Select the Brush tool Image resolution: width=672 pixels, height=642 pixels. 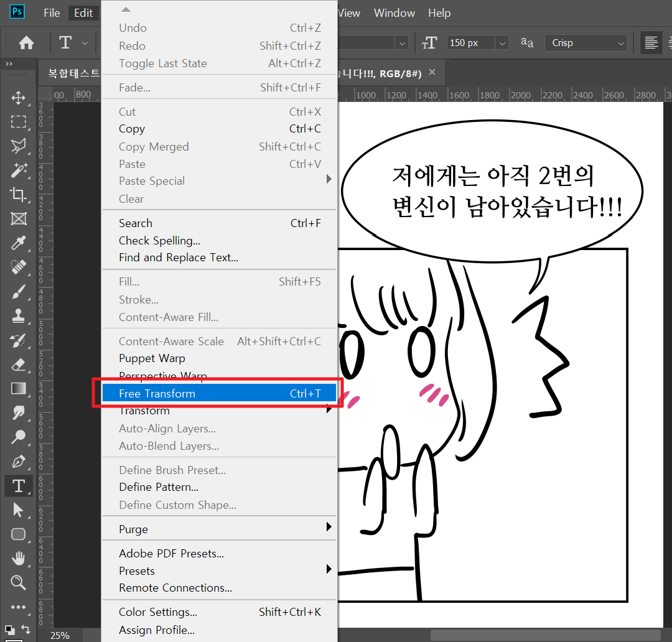click(19, 292)
